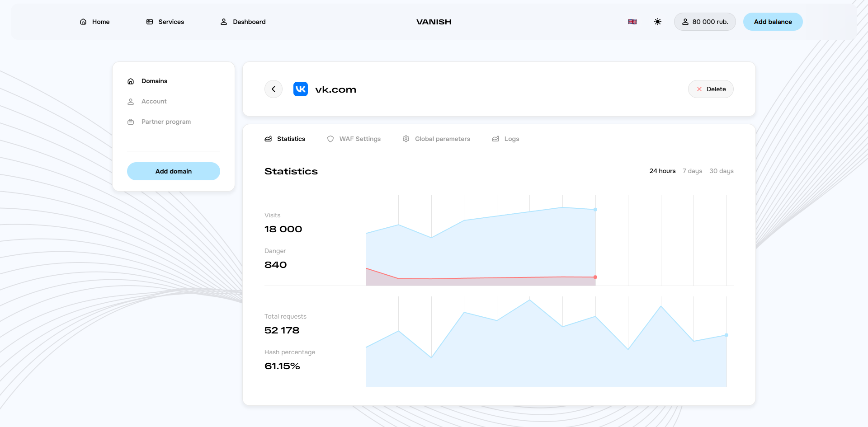
Task: Delete the vk.com domain
Action: tap(711, 89)
